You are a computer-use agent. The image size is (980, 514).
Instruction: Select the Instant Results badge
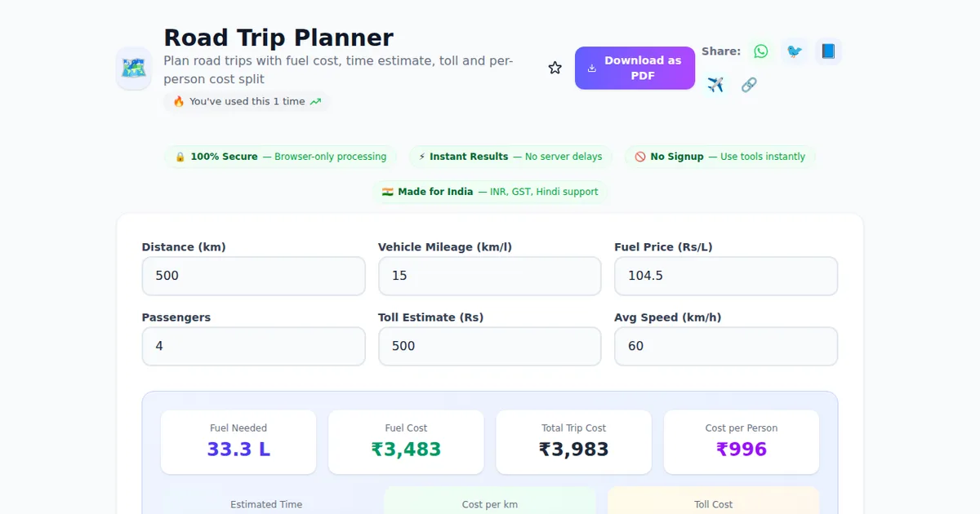[510, 156]
